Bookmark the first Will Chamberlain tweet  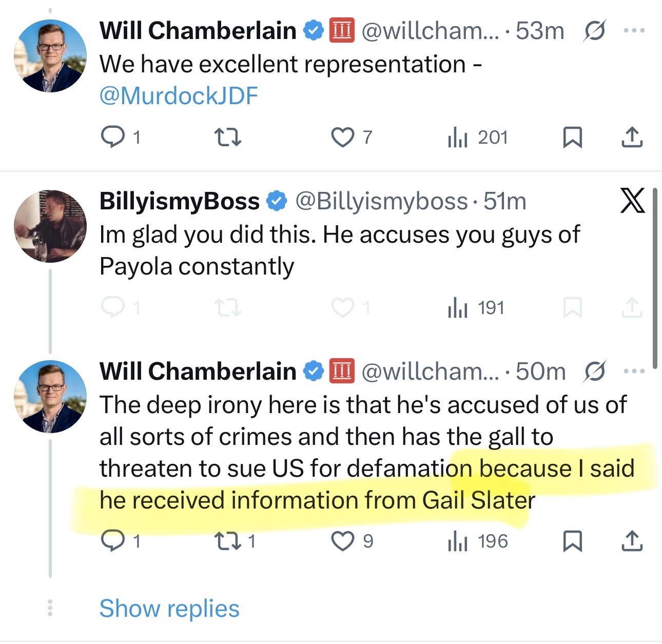pyautogui.click(x=572, y=137)
